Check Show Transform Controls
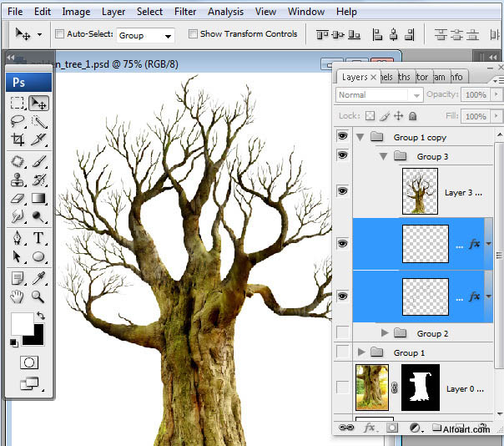 pos(194,35)
